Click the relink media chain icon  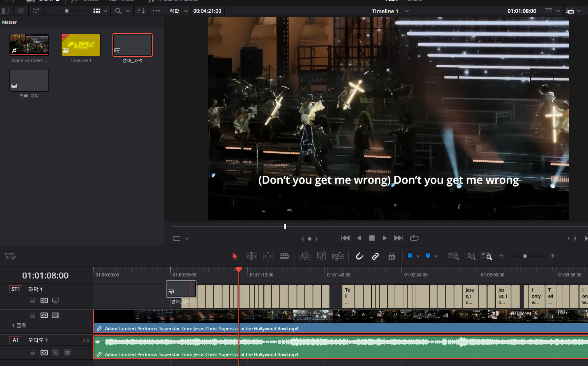tap(21, 11)
